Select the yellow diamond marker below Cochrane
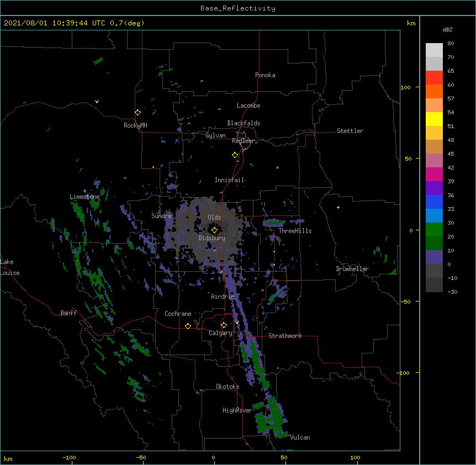 188,326
